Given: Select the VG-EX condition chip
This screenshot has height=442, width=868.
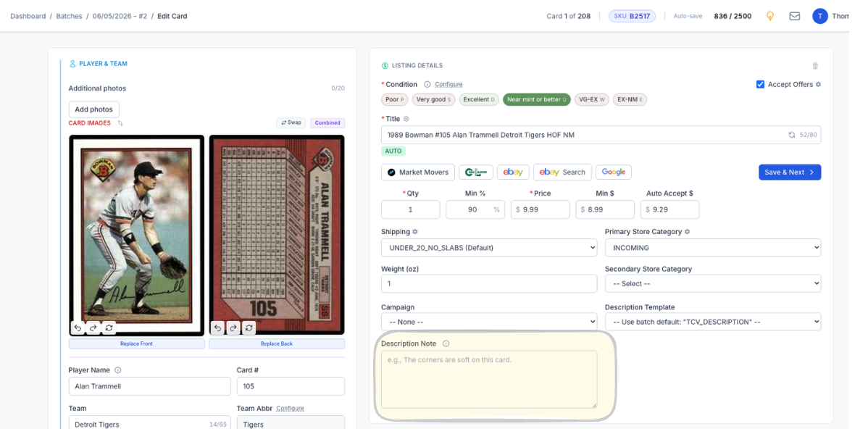Looking at the screenshot, I should [592, 100].
